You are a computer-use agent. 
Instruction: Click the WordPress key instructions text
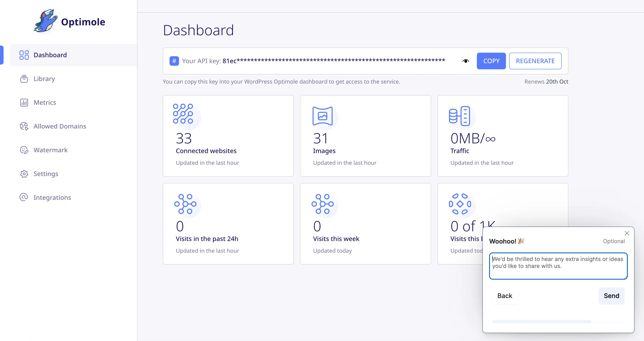pos(281,82)
